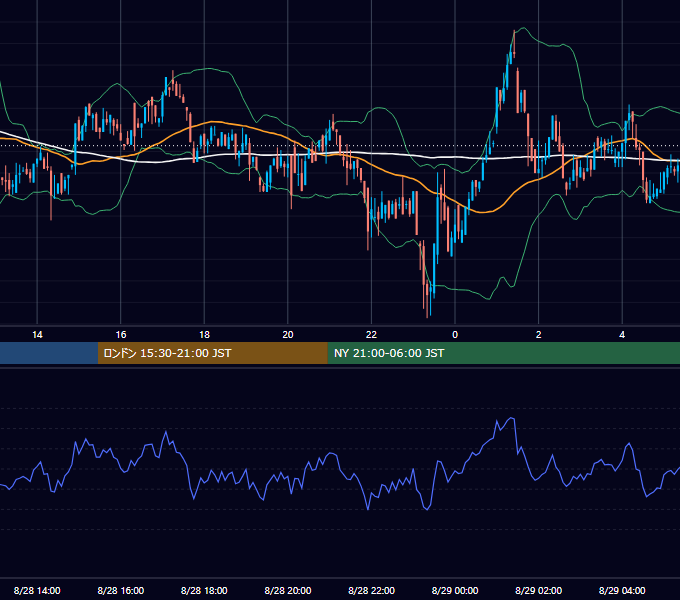The height and width of the screenshot is (600, 680).
Task: Click the 0 hour label on price chart axis
Action: point(455,335)
